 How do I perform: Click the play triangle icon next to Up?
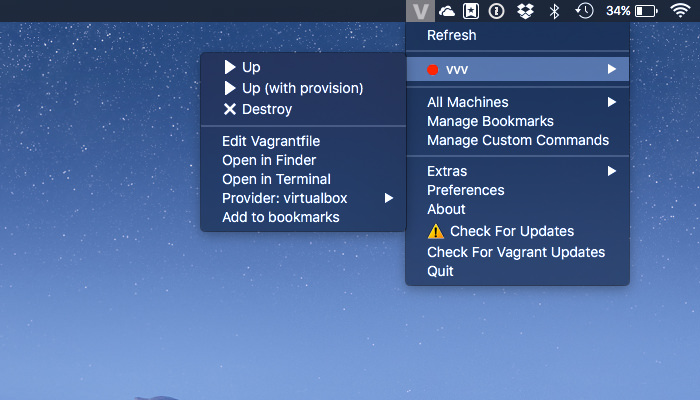coord(229,67)
